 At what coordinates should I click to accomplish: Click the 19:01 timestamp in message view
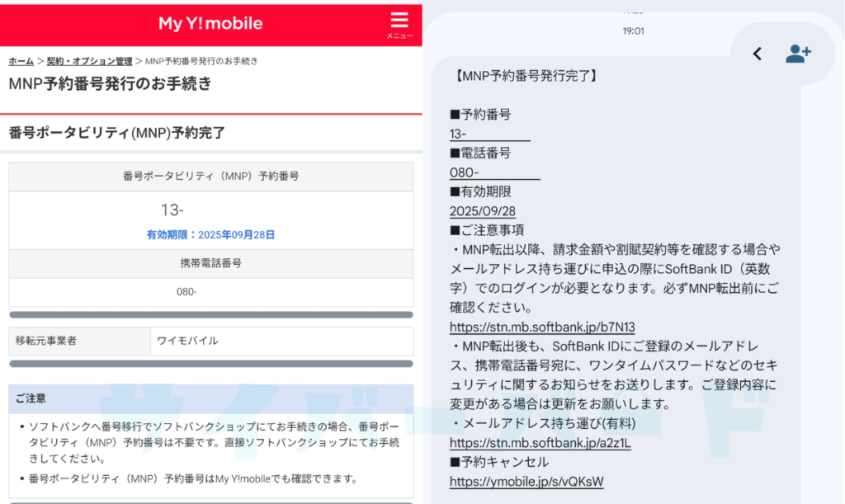(633, 31)
